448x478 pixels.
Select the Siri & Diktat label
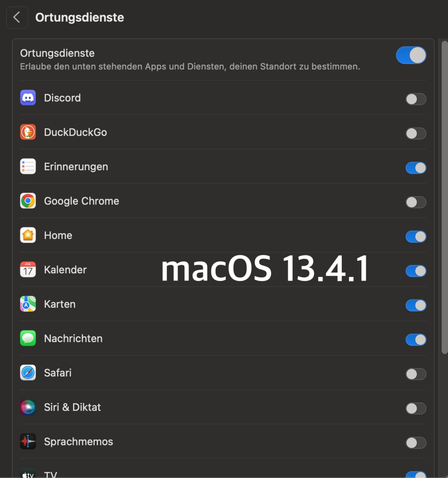coord(72,407)
